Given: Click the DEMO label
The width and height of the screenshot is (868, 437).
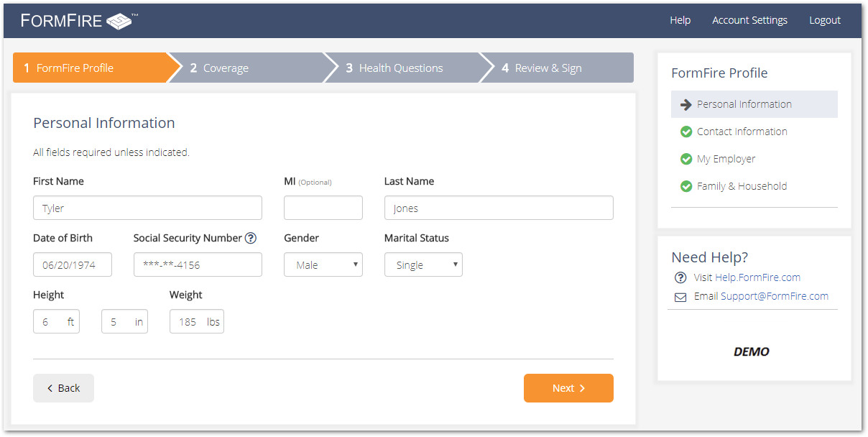Looking at the screenshot, I should (x=752, y=351).
